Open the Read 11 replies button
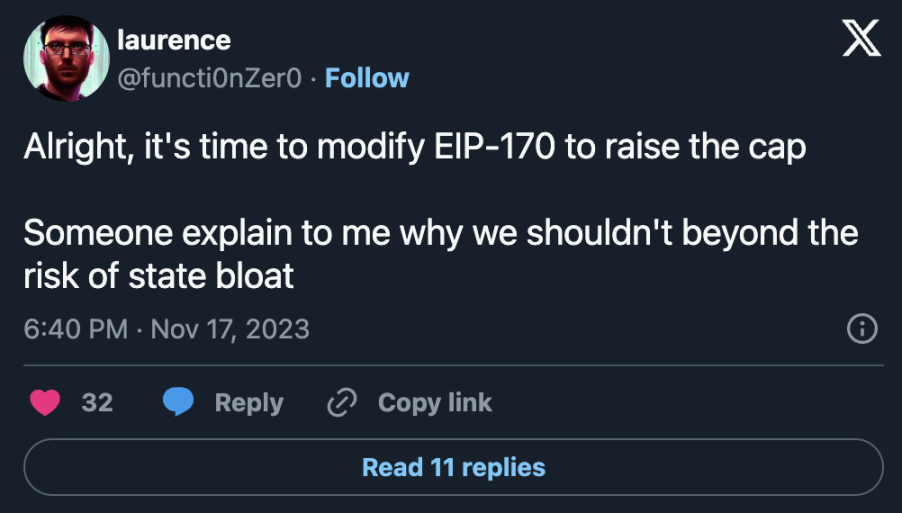The width and height of the screenshot is (902, 513). point(453,467)
